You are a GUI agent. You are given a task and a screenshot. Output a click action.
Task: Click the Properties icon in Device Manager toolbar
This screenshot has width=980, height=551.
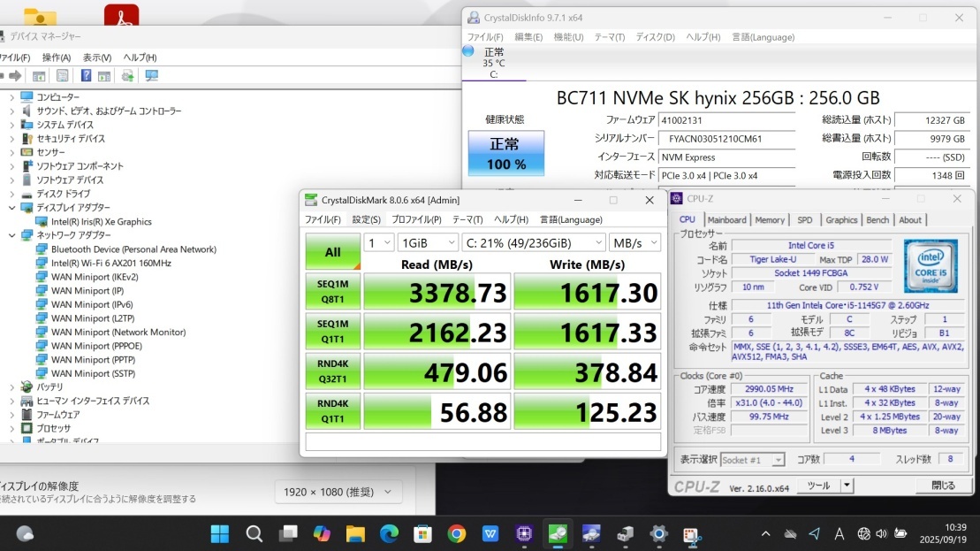[63, 76]
